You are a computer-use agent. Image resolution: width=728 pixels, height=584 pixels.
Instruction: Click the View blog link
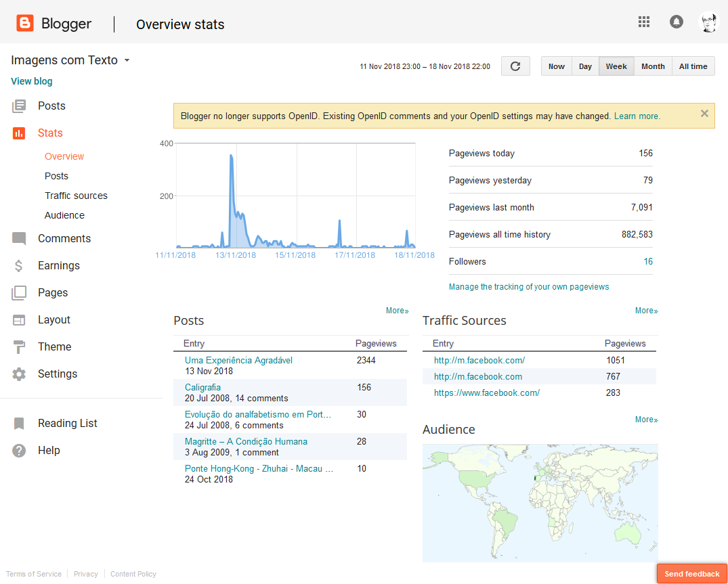(32, 81)
